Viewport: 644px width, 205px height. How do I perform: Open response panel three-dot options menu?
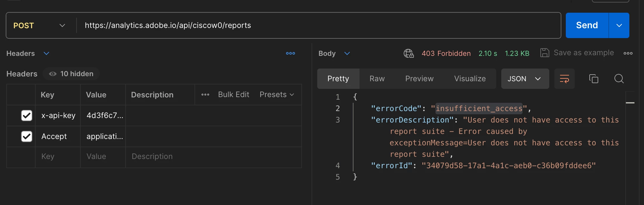[x=628, y=53]
